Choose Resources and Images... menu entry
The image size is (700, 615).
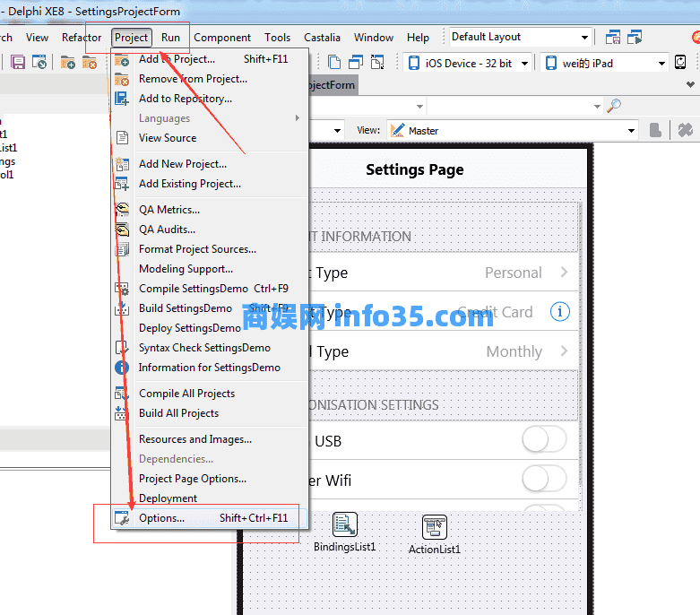[x=210, y=439]
